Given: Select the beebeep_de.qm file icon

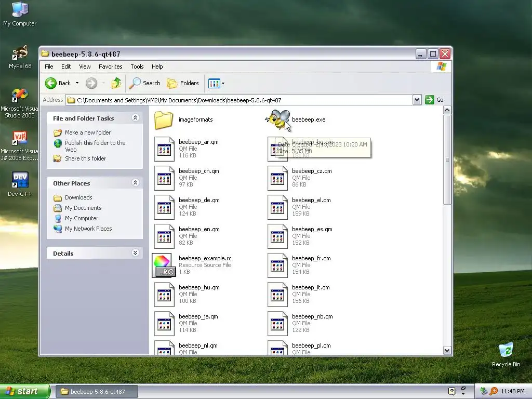Looking at the screenshot, I should click(x=164, y=207).
